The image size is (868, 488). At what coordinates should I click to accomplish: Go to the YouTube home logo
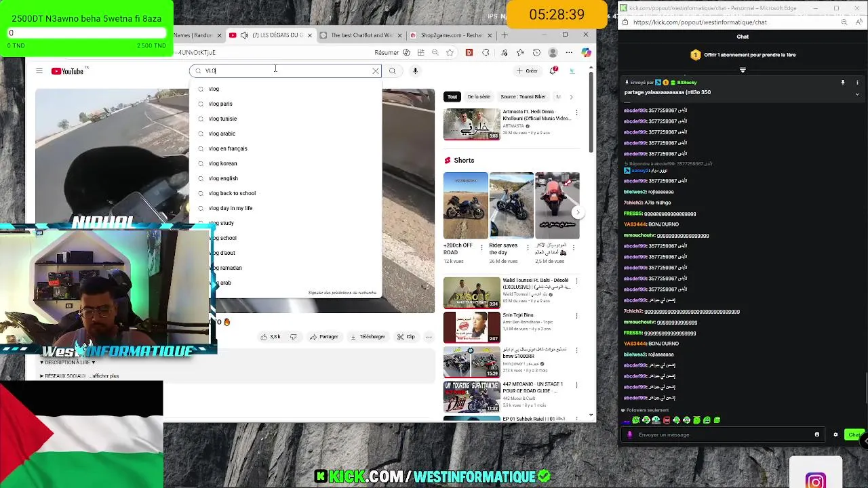67,71
